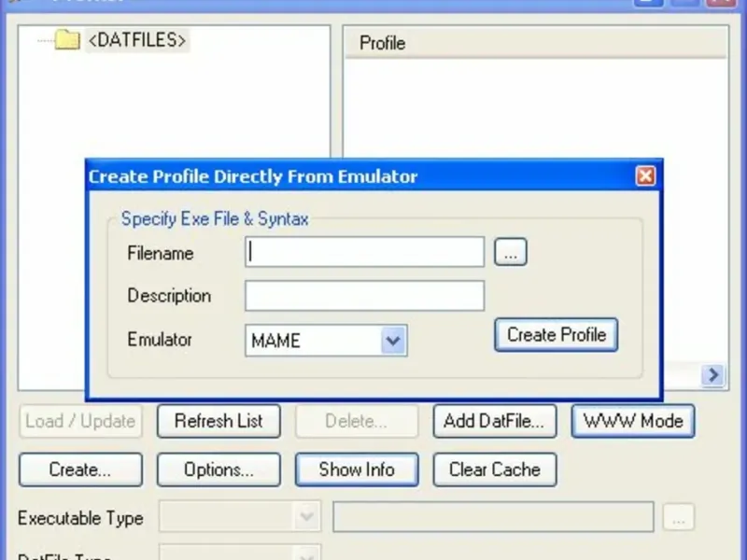
Task: Click the Filename label text
Action: [x=161, y=253]
